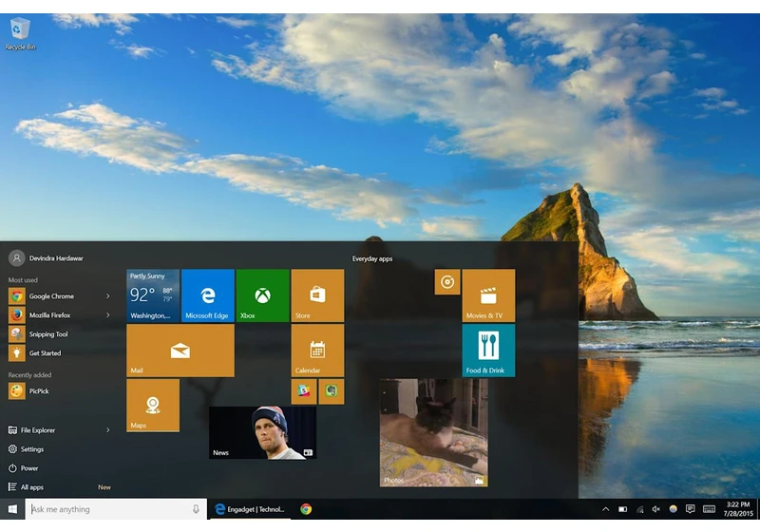
Task: Open the Weather tile for Washington
Action: (x=153, y=295)
